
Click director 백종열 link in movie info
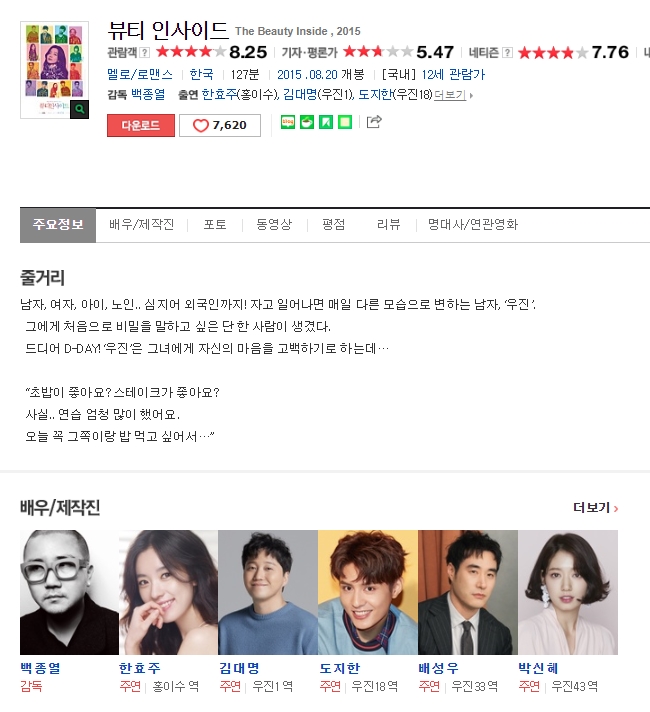coord(148,94)
